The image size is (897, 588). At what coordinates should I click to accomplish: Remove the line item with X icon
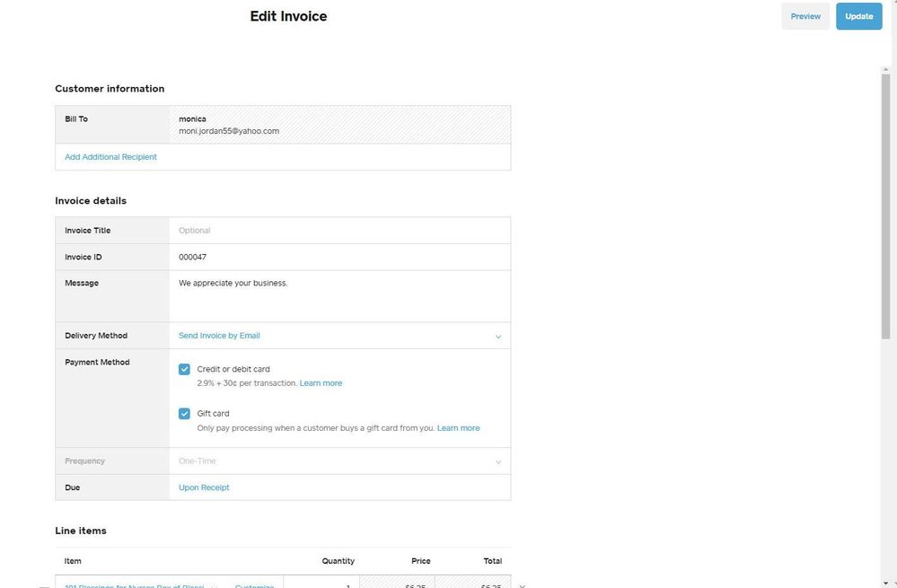point(523,585)
